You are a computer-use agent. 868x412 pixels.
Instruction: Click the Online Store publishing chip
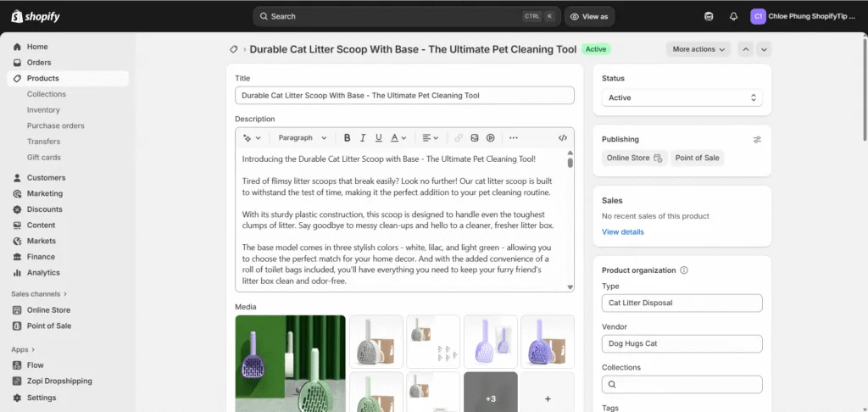634,158
